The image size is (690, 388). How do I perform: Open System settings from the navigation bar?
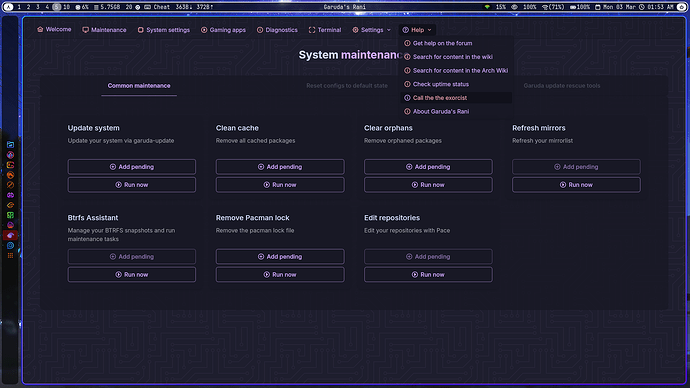[164, 30]
